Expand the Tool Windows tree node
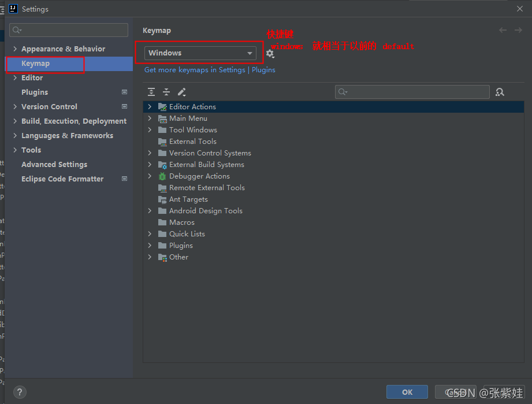 pos(150,129)
